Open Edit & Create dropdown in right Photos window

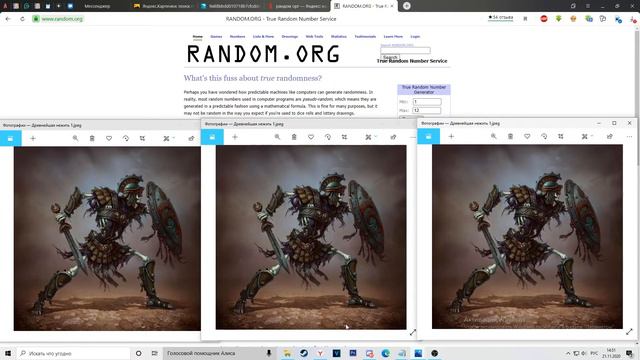click(x=587, y=136)
